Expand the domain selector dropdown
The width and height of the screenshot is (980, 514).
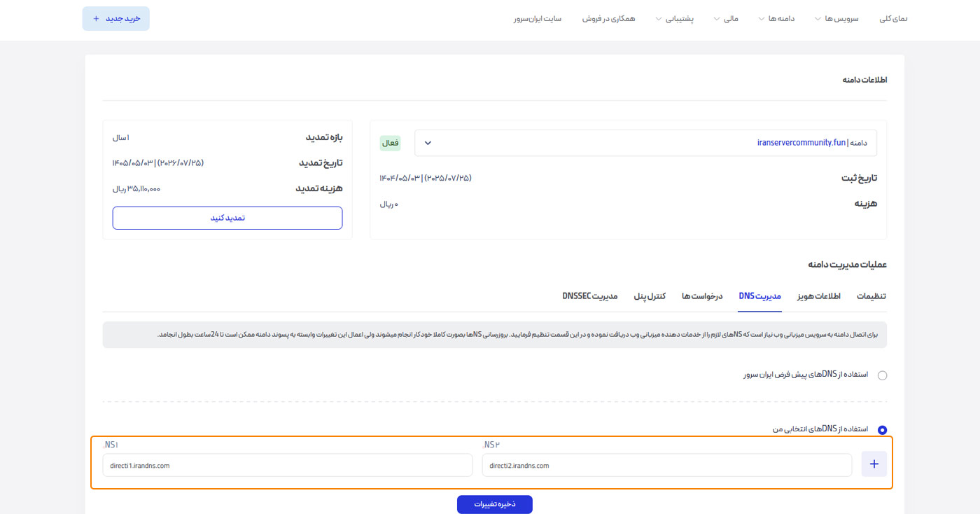pyautogui.click(x=428, y=143)
